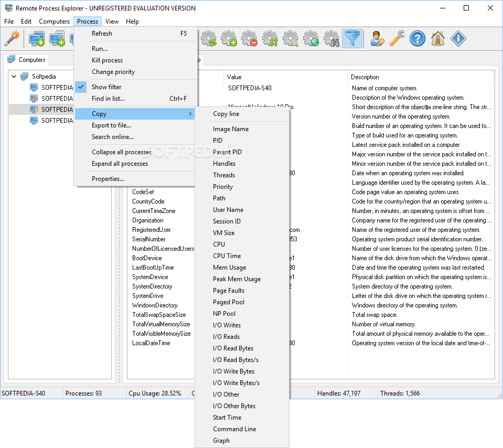This screenshot has width=503, height=448.
Task: Copy the Handles field
Action: pos(242,164)
